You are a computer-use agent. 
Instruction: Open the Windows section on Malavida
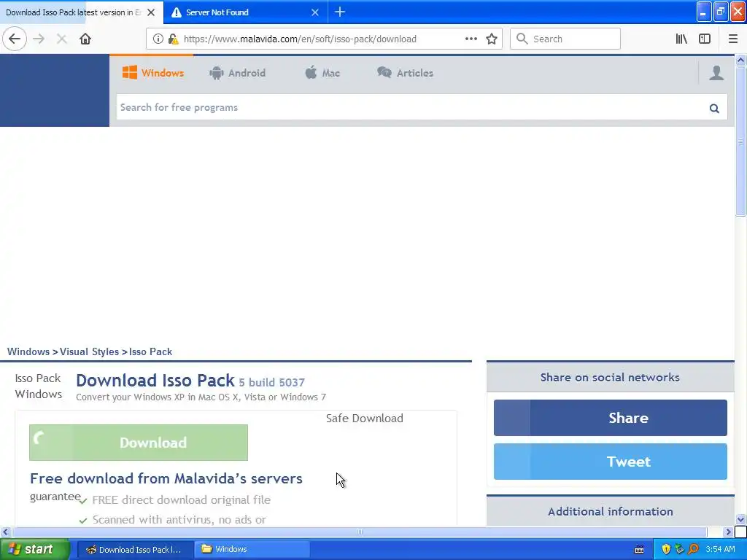pos(153,73)
